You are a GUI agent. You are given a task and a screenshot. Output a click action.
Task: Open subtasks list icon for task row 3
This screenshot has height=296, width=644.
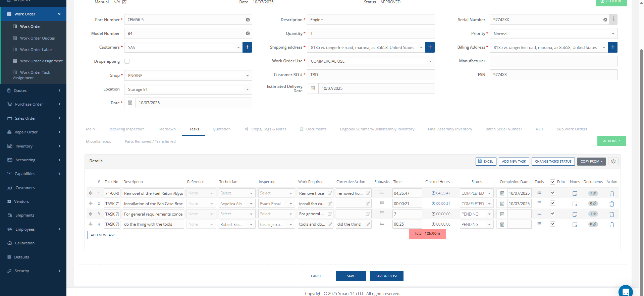[382, 213]
